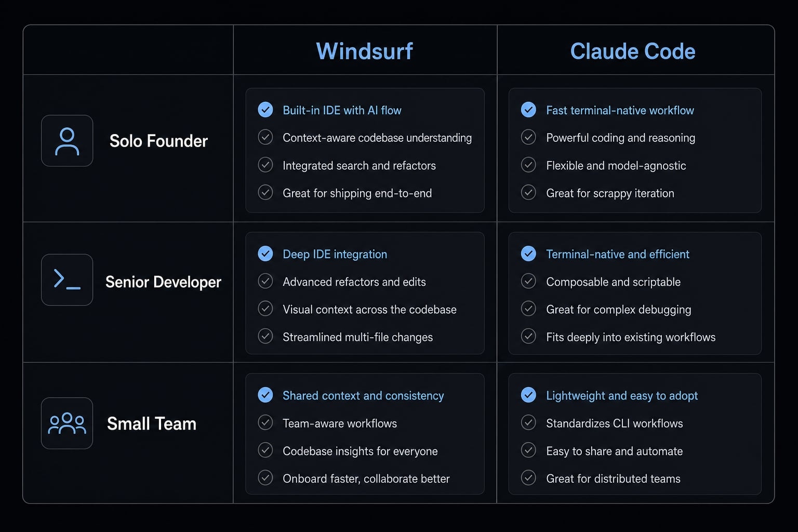This screenshot has height=532, width=798.
Task: Click the text Shared context and consistency
Action: (x=363, y=396)
